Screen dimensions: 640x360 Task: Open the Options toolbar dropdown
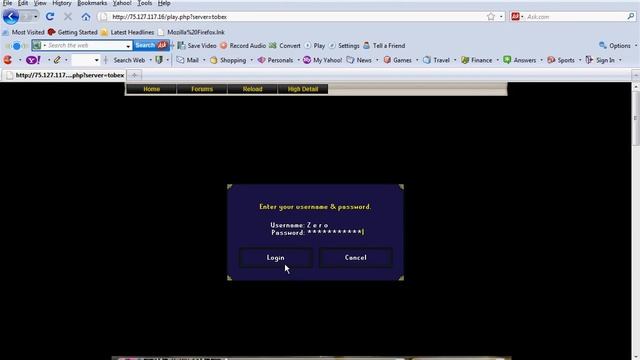click(636, 46)
